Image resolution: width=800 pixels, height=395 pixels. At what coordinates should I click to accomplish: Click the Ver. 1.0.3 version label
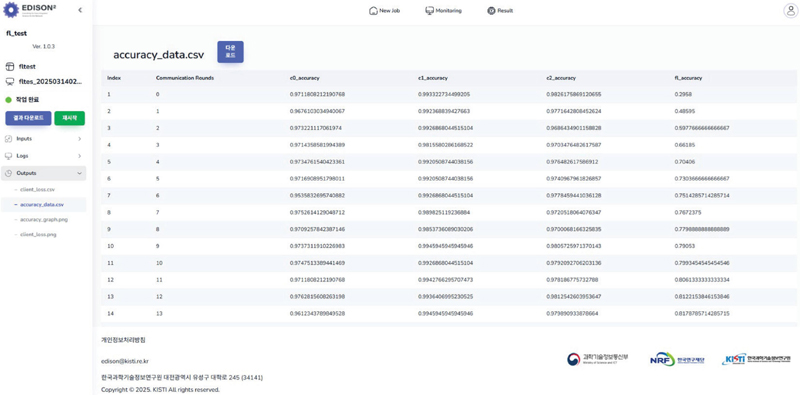coord(43,46)
